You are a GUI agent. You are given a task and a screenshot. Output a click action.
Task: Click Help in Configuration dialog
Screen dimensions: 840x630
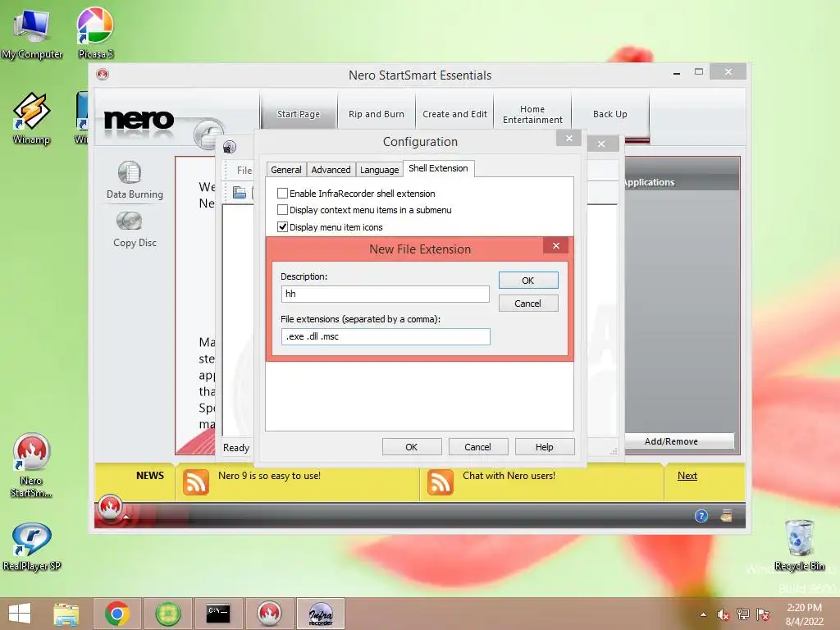tap(545, 447)
